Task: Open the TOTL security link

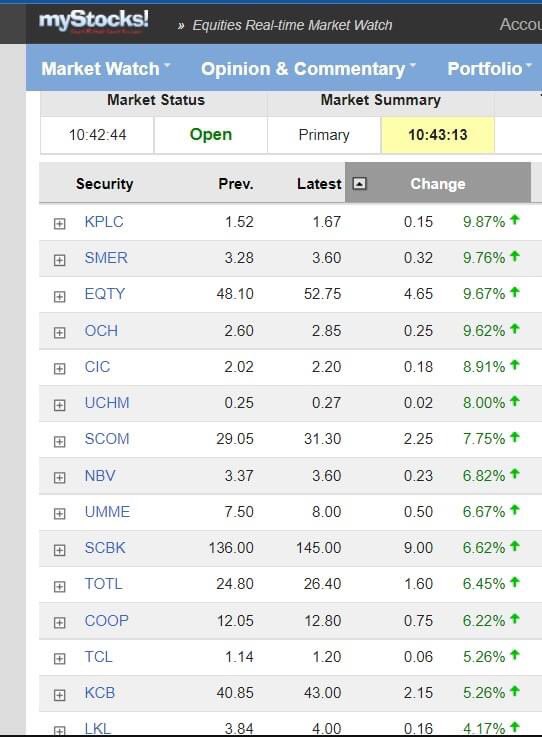Action: pos(103,584)
